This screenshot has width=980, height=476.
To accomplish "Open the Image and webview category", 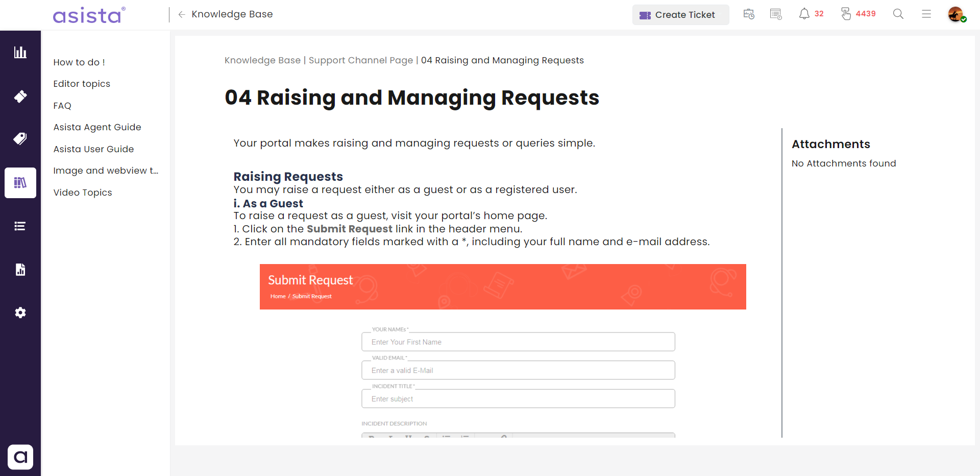I will point(106,171).
